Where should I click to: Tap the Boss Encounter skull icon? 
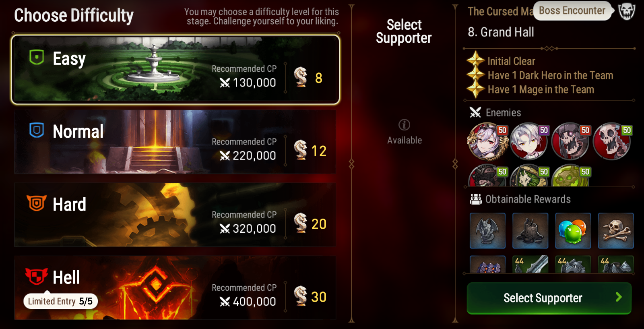coord(627,11)
